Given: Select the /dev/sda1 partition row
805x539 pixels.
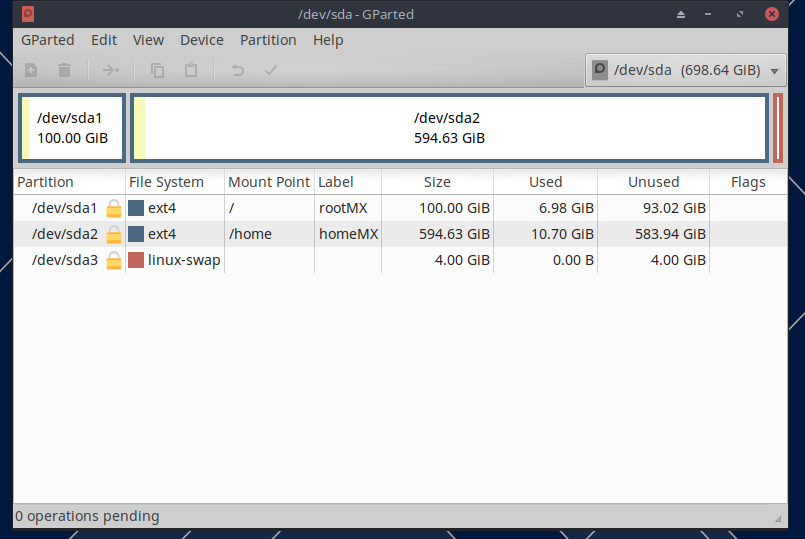Looking at the screenshot, I should [400, 208].
